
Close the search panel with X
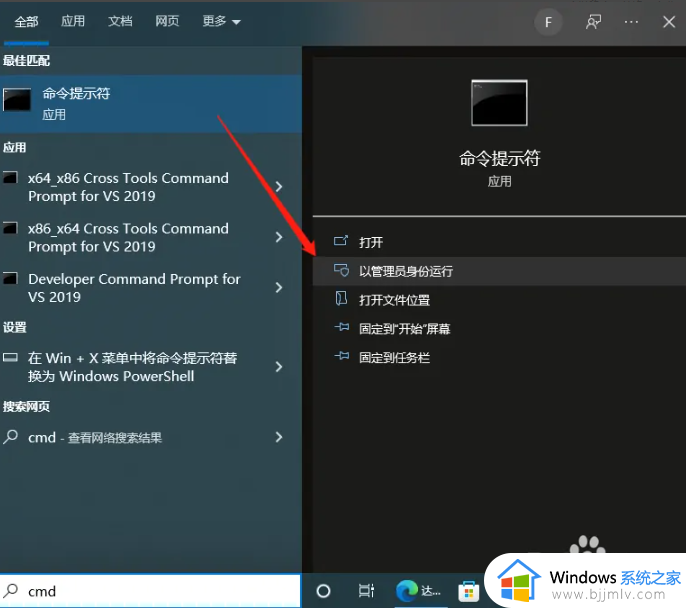point(668,22)
